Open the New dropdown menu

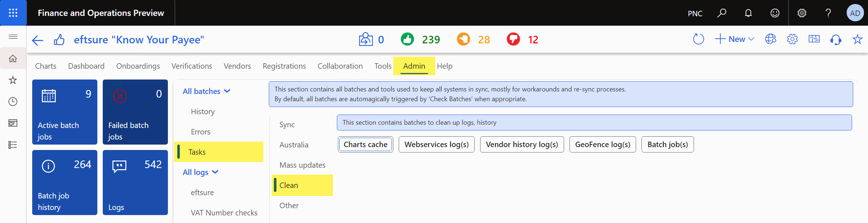click(735, 39)
